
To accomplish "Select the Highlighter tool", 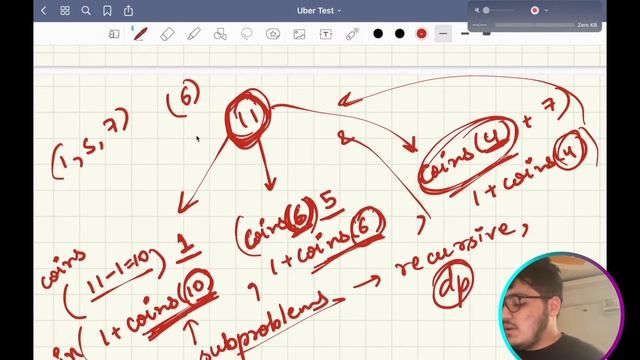I will 194,34.
